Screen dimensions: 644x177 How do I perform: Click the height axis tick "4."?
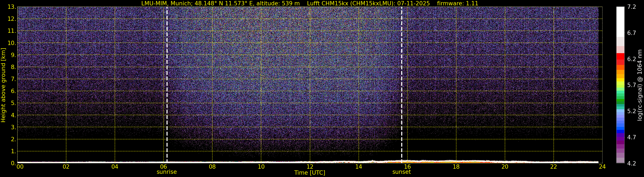(13, 115)
